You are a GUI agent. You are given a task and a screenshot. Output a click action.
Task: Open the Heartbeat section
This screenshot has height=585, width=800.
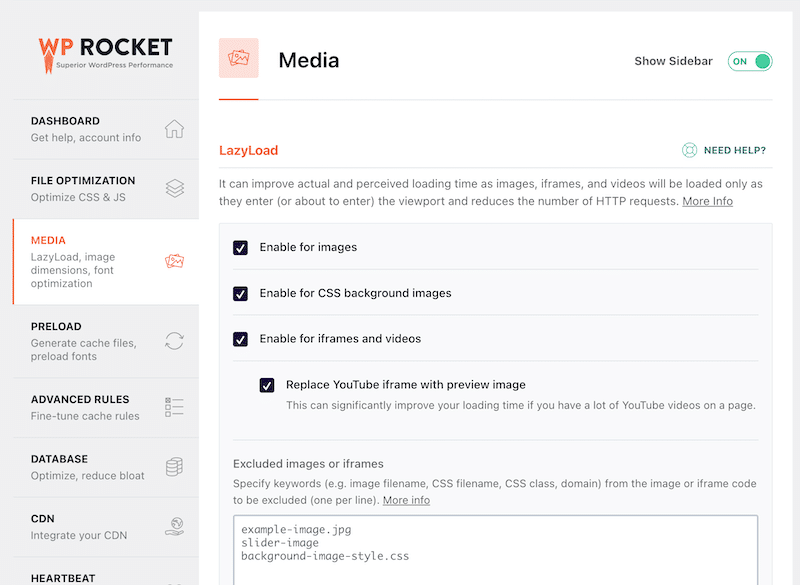pos(106,571)
